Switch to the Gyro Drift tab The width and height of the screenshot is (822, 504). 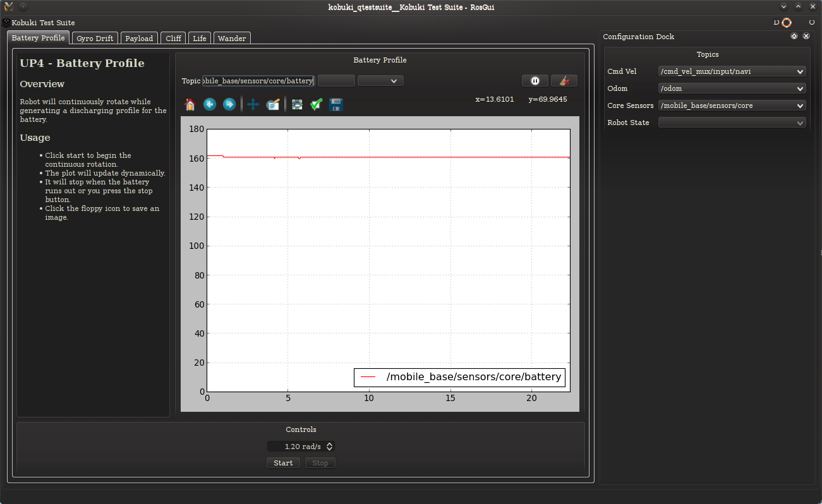tap(95, 39)
